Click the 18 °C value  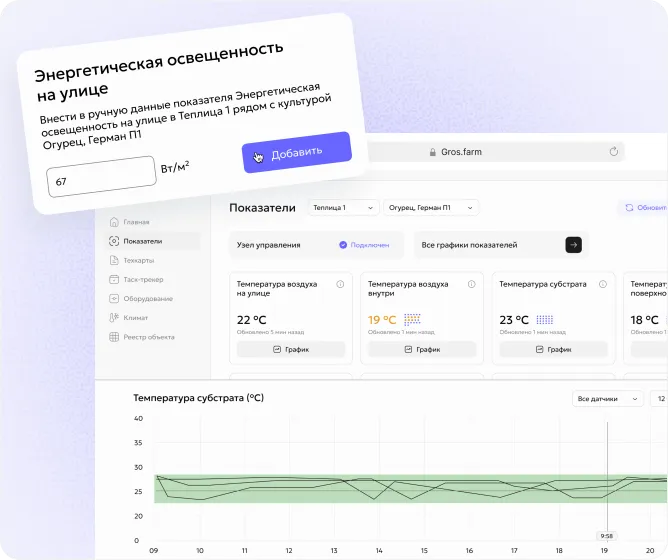pyautogui.click(x=644, y=320)
